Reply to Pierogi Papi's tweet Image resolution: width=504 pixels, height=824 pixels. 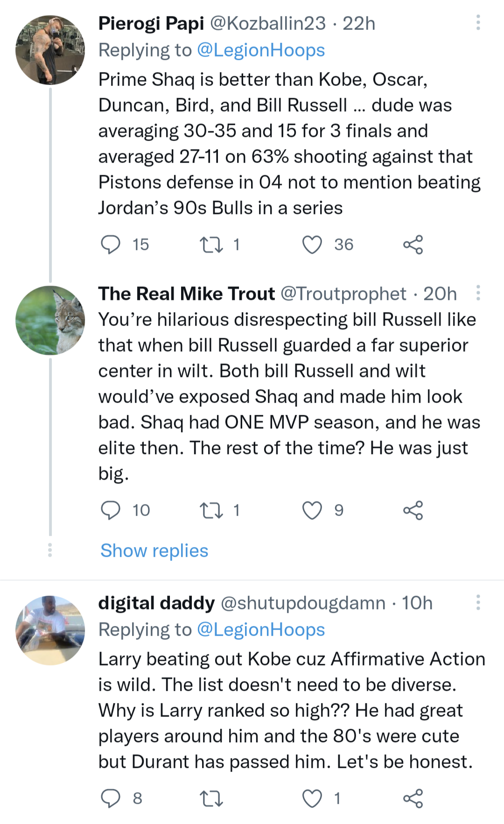pyautogui.click(x=111, y=244)
